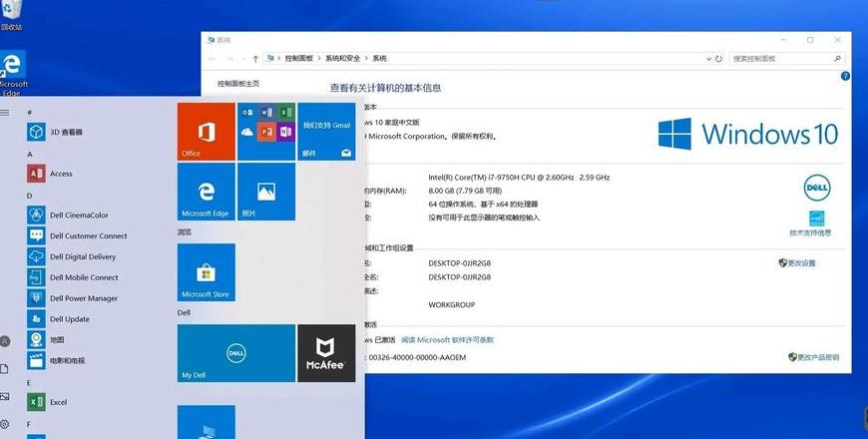Click the Office tile
868x439 pixels.
206,132
